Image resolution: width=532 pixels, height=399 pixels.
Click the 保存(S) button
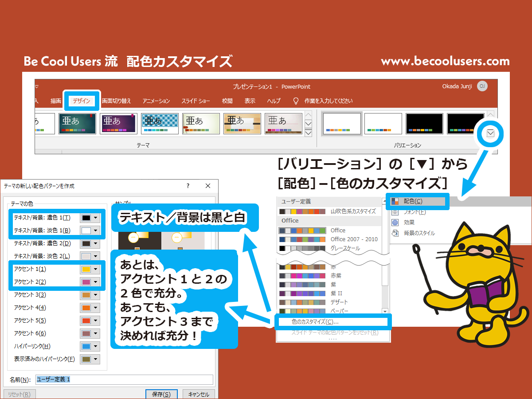(161, 394)
